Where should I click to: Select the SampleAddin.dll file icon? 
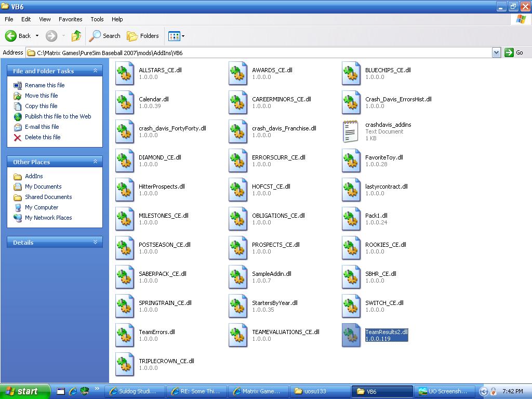pos(238,277)
